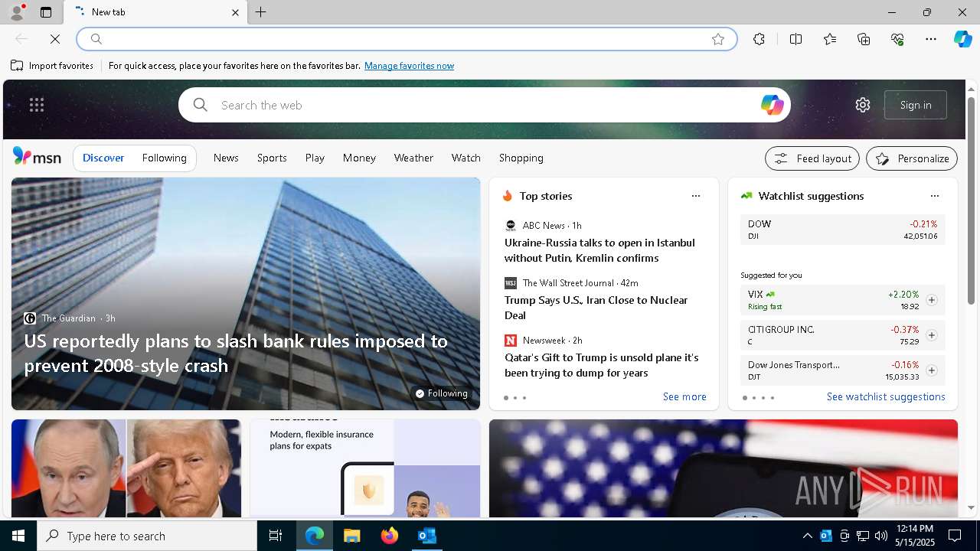Open Task View on taskbar
This screenshot has height=551, width=980.
[276, 536]
